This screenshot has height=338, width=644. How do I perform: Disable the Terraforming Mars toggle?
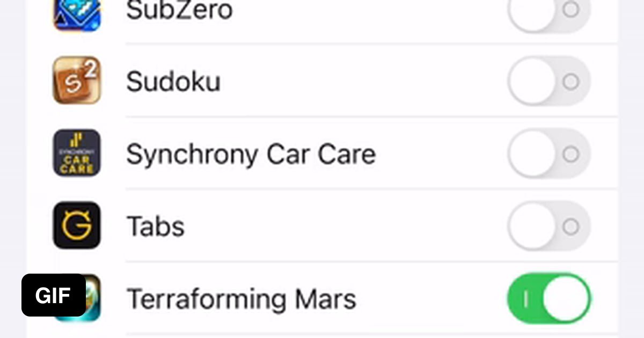[x=548, y=299]
